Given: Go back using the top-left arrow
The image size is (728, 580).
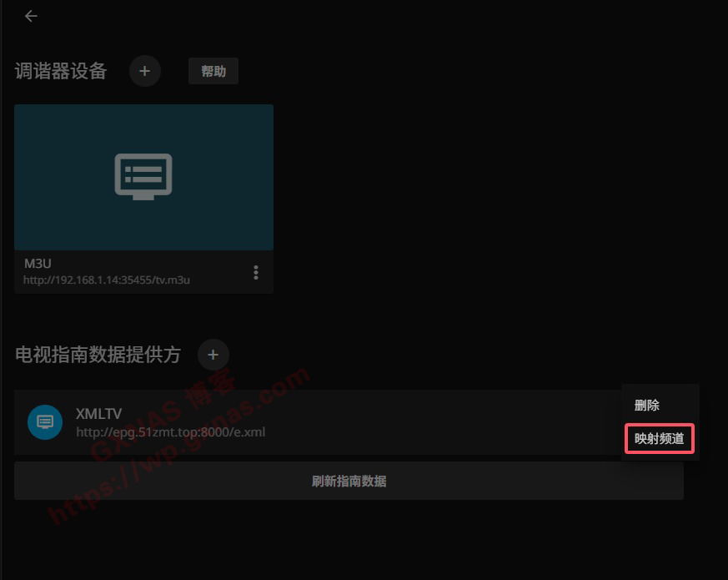Looking at the screenshot, I should pos(31,16).
